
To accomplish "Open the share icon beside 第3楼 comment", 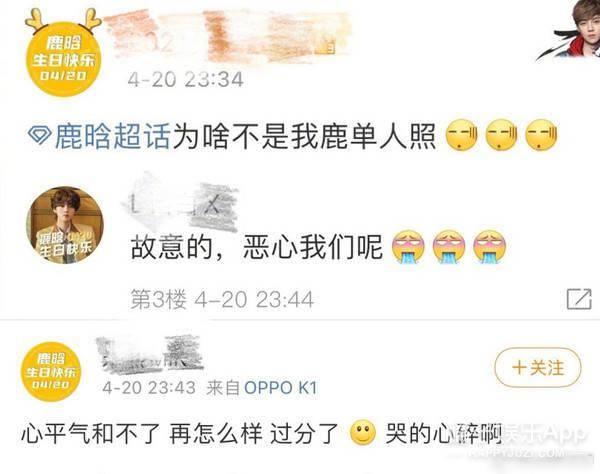I will point(579,300).
